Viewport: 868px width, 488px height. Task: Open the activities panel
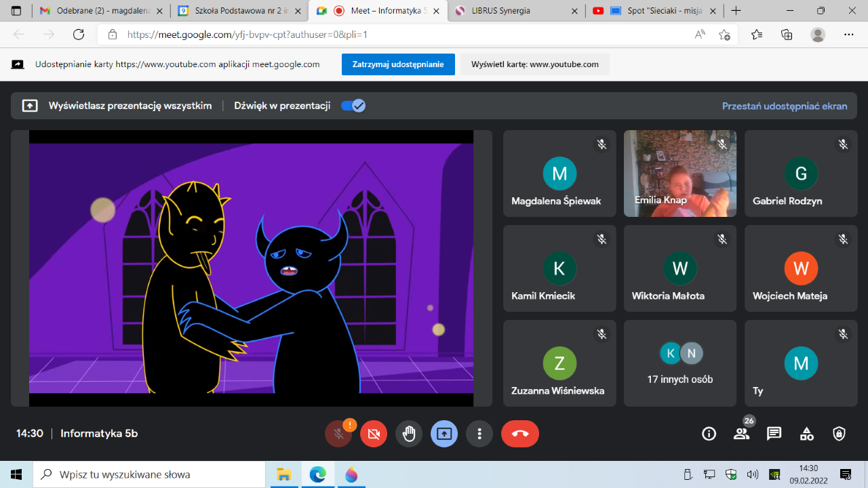click(x=806, y=434)
